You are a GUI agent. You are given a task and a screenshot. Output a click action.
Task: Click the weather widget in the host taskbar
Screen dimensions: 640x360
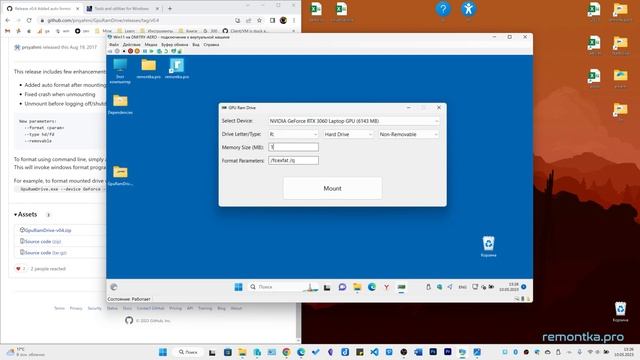click(x=25, y=352)
